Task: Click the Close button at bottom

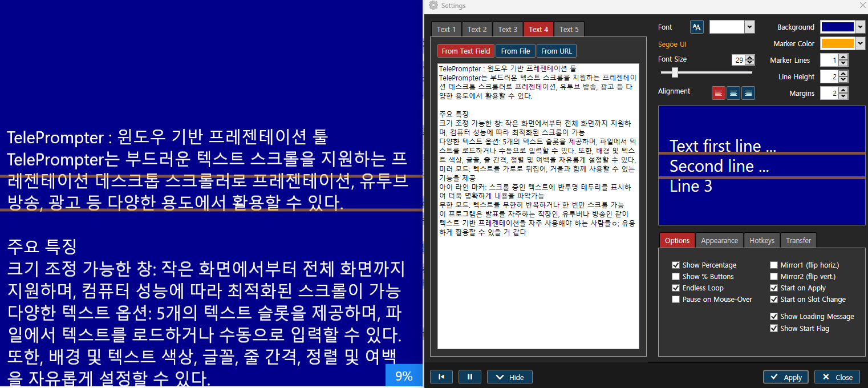Action: [837, 377]
